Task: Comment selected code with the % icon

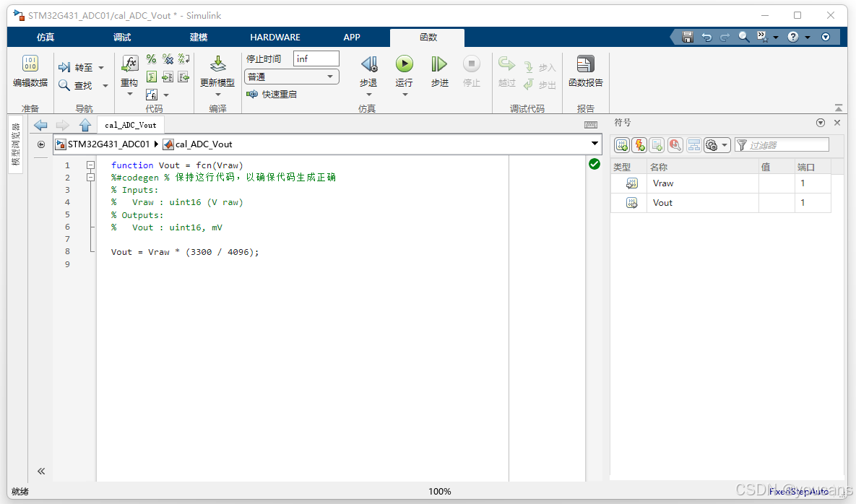Action: tap(151, 59)
